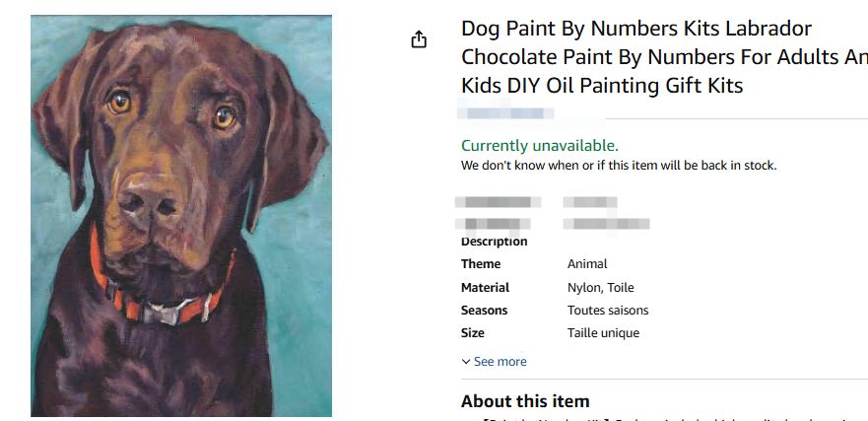The width and height of the screenshot is (868, 421).
Task: Click the "Nylon, Toile" material value
Action: point(601,288)
